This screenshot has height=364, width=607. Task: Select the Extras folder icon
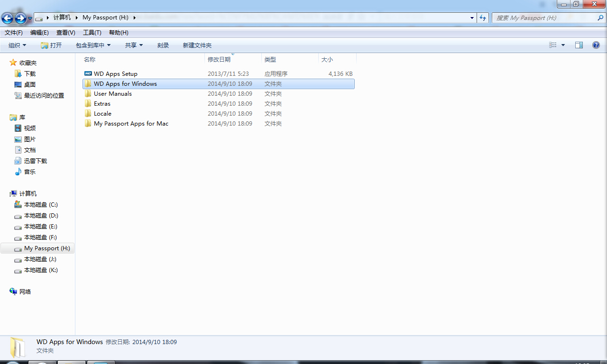click(x=88, y=104)
